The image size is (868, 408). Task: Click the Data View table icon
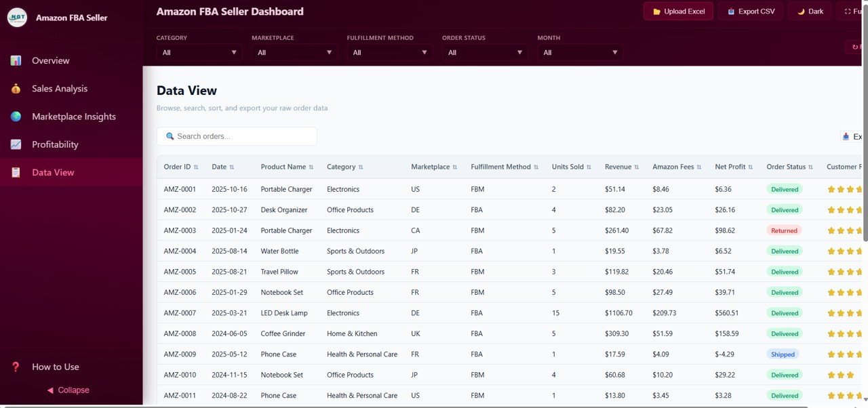[x=16, y=172]
